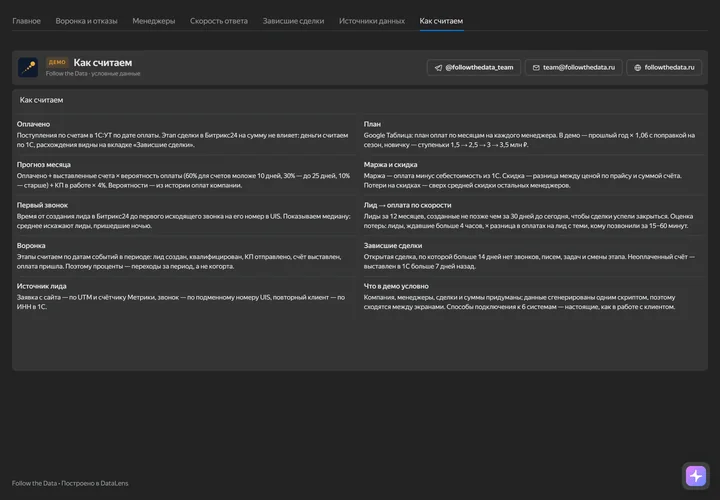Click the Оплачено description text about 1С:УТ
Screen dimensions: 720x500
(x=182, y=140)
